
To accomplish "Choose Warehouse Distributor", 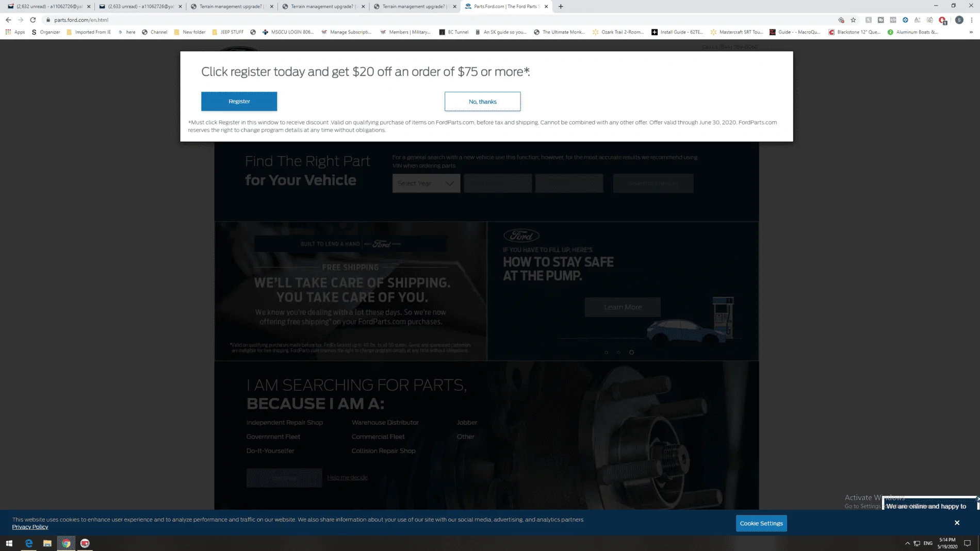I will point(385,423).
